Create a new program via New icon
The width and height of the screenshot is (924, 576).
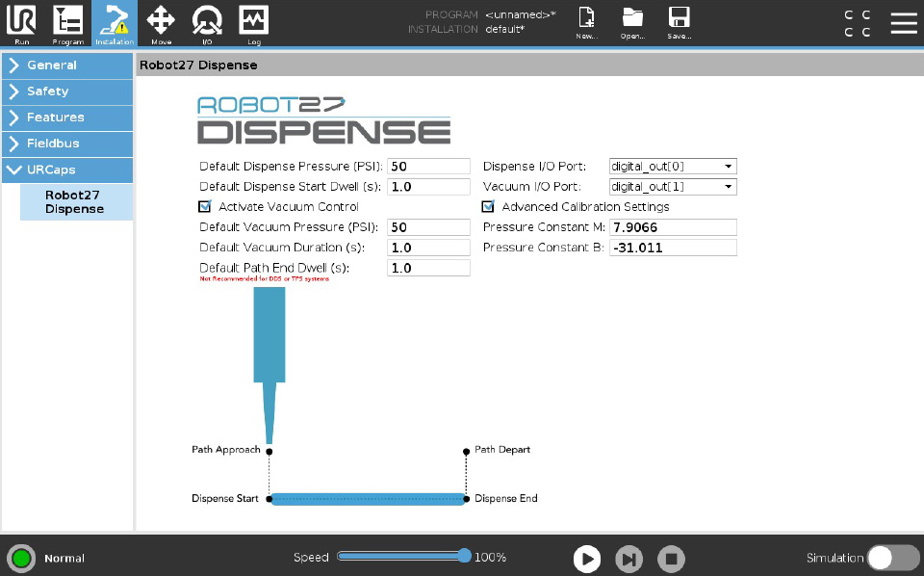(585, 23)
